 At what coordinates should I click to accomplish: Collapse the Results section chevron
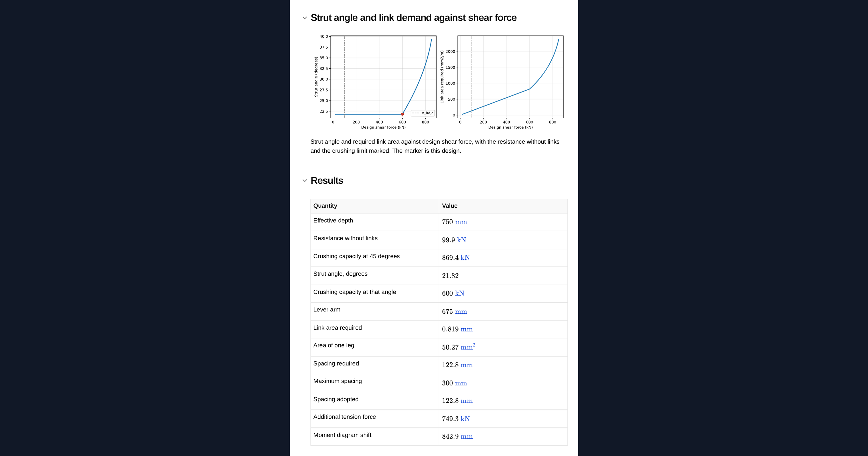pyautogui.click(x=305, y=181)
